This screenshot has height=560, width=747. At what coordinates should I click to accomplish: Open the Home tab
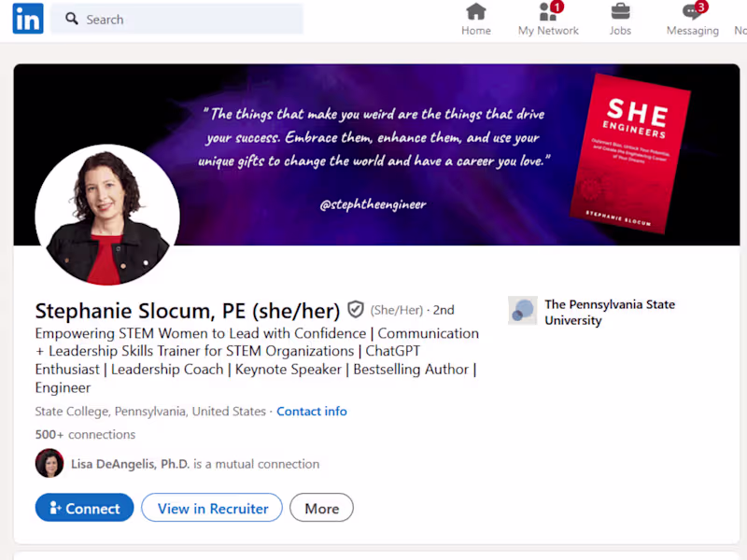(476, 20)
